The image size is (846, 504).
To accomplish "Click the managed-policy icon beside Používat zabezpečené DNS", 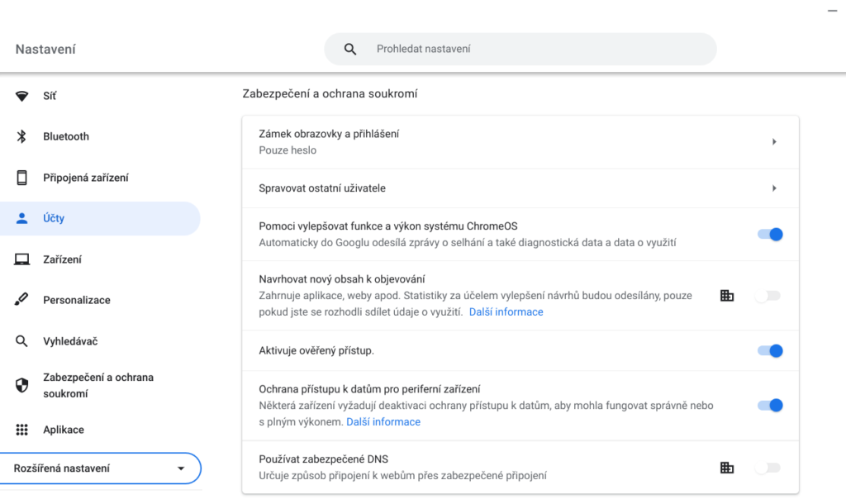I will tap(727, 468).
